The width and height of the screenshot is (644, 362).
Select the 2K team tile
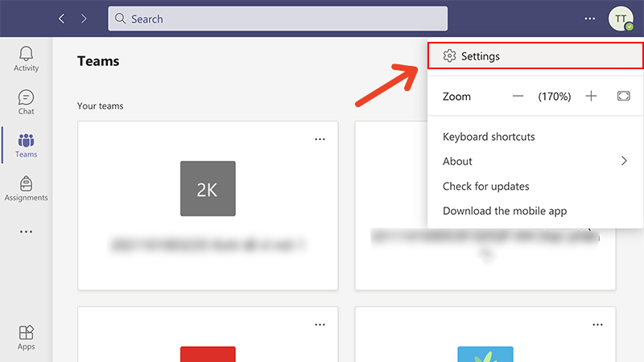pyautogui.click(x=208, y=188)
